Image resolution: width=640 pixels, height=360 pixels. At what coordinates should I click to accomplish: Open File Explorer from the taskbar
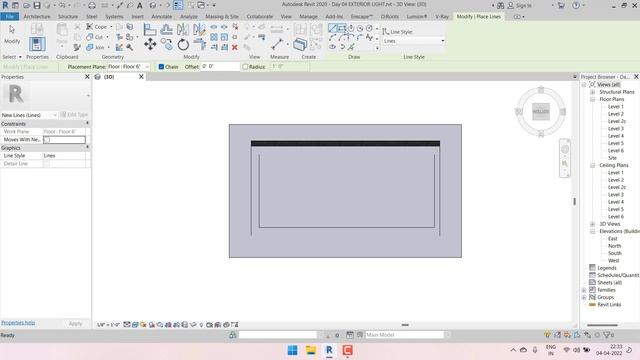point(311,350)
